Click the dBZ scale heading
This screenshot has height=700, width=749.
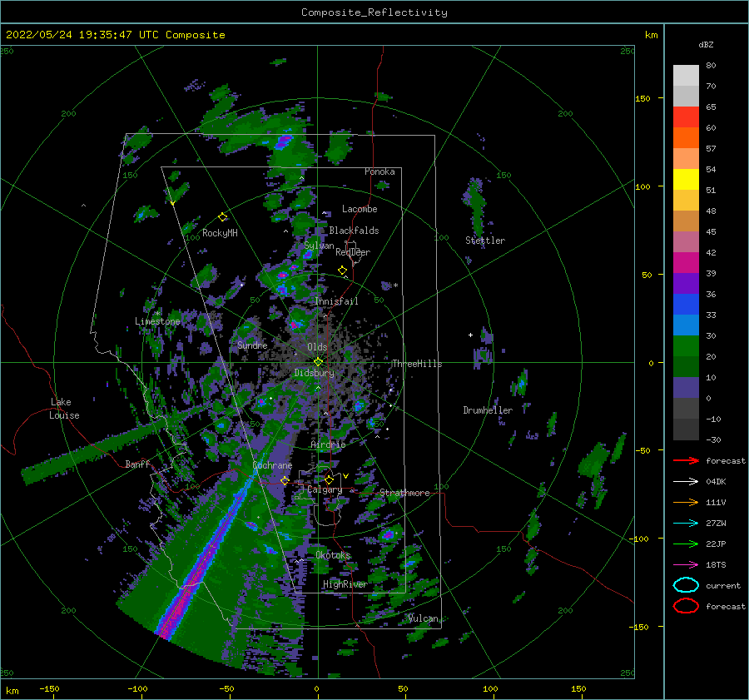(x=706, y=44)
